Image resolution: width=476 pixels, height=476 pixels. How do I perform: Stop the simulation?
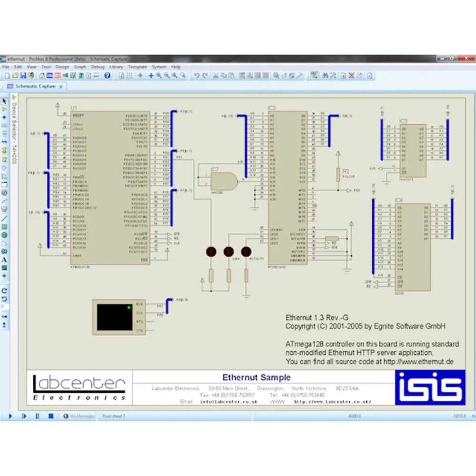[x=50, y=416]
